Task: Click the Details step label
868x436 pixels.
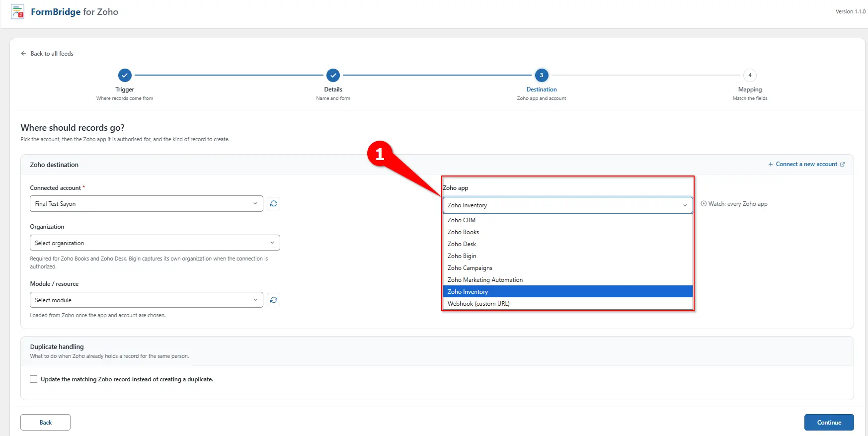Action: point(333,89)
